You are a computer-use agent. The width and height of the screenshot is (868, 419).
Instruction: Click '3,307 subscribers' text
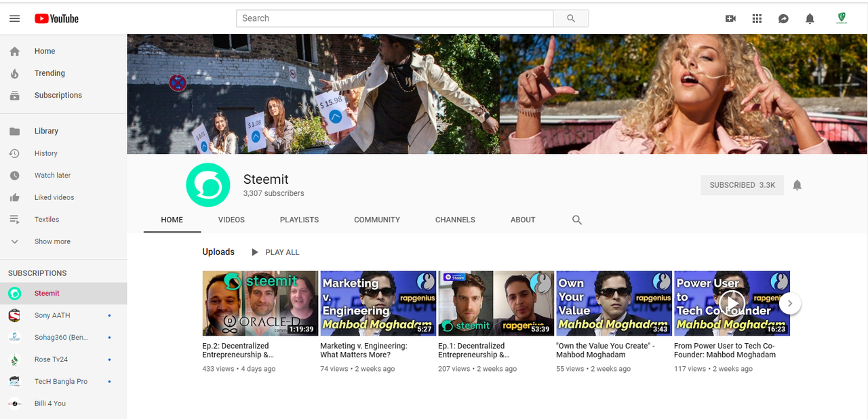point(274,194)
